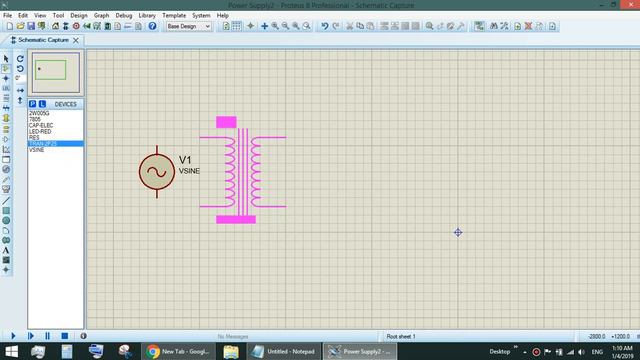This screenshot has height=360, width=640.
Task: Click the V1 VSINE source on canvas
Action: point(157,172)
